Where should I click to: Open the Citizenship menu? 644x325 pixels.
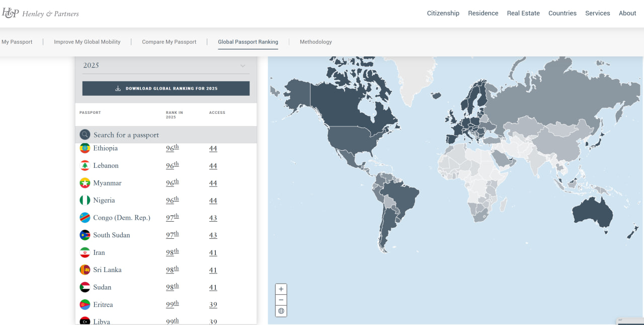tap(443, 13)
